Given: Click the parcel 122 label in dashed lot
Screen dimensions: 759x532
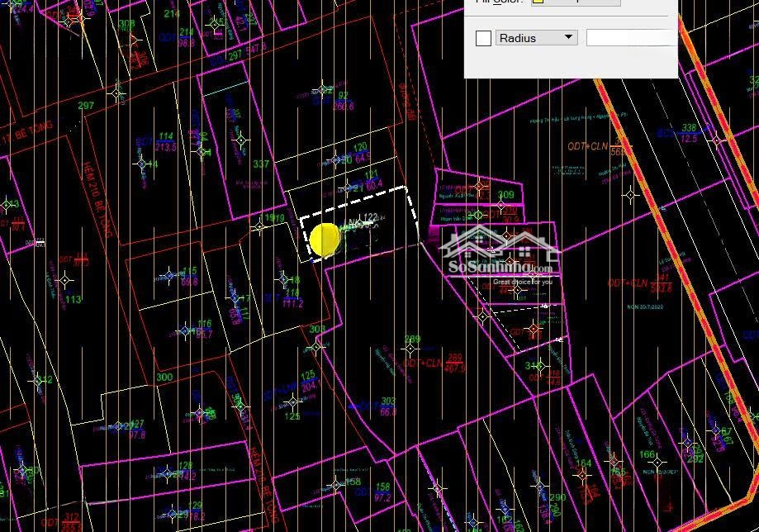Looking at the screenshot, I should 368,219.
